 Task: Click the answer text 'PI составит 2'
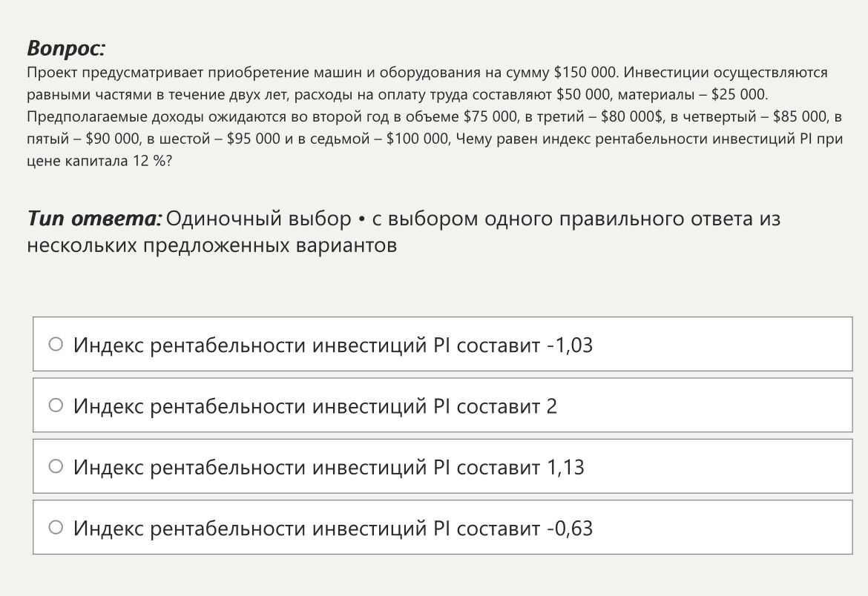point(495,405)
